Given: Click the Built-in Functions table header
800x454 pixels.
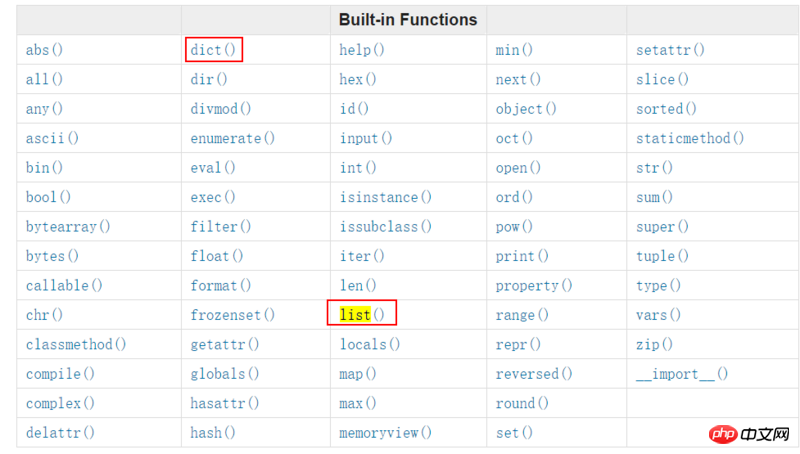Looking at the screenshot, I should [x=408, y=20].
